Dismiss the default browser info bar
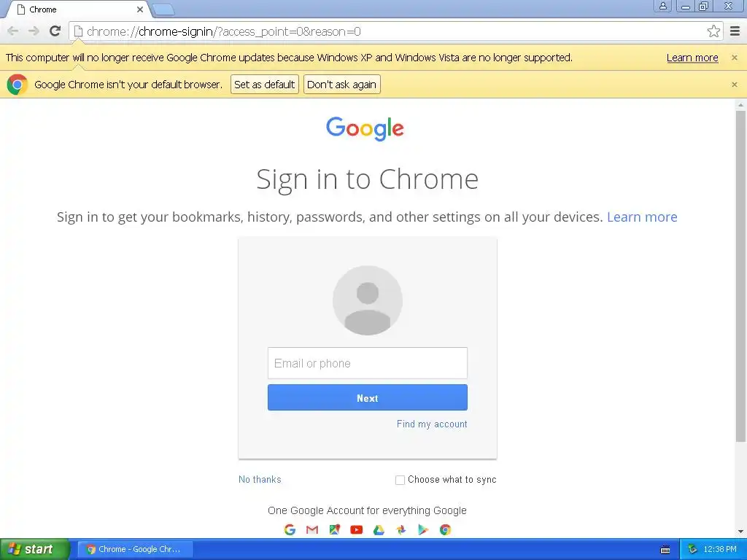 [x=734, y=85]
